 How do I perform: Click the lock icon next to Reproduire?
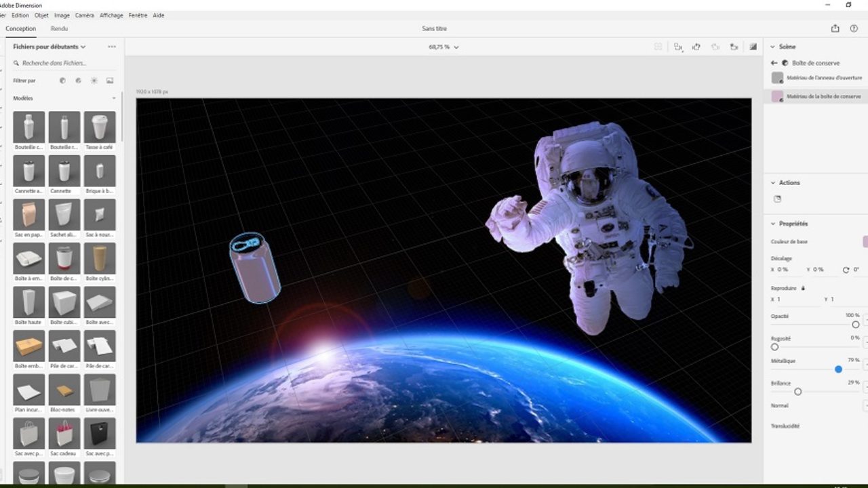[x=803, y=288]
